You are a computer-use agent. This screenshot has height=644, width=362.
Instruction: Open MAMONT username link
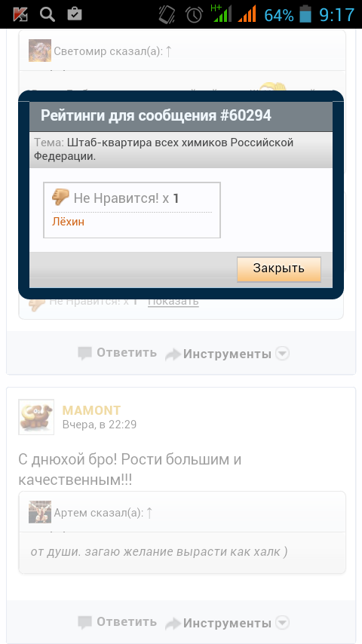[x=91, y=410]
